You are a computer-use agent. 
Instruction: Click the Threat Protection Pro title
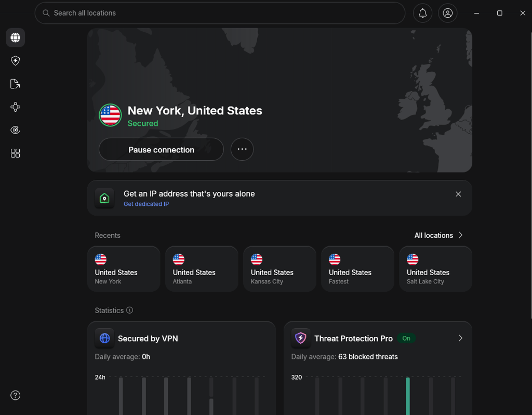tap(353, 339)
